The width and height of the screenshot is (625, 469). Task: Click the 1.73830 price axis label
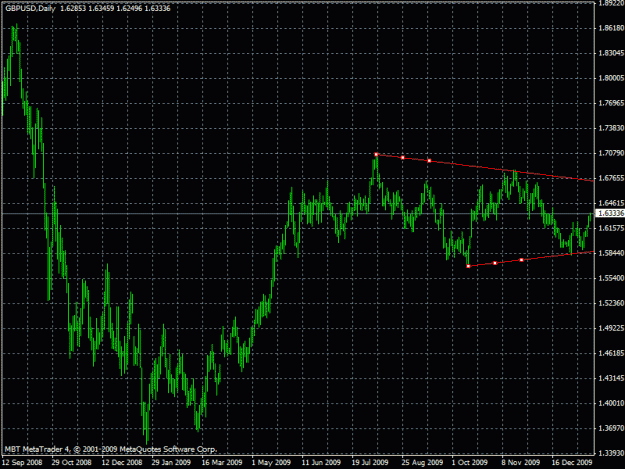click(x=611, y=128)
